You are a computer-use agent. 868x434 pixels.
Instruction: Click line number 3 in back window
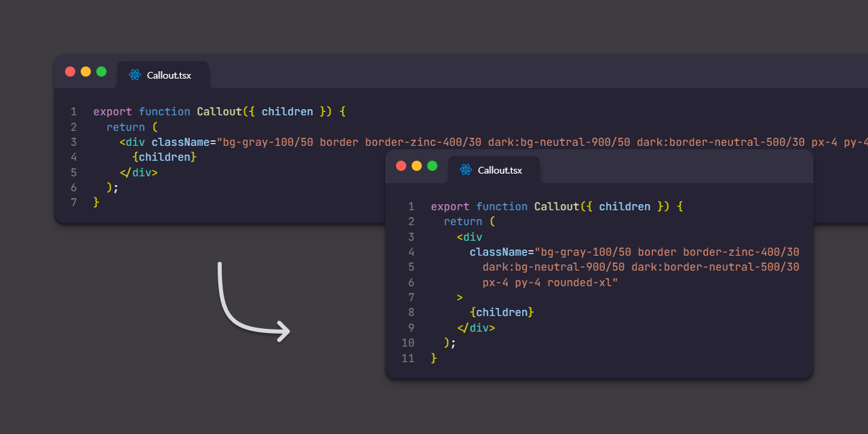[73, 142]
